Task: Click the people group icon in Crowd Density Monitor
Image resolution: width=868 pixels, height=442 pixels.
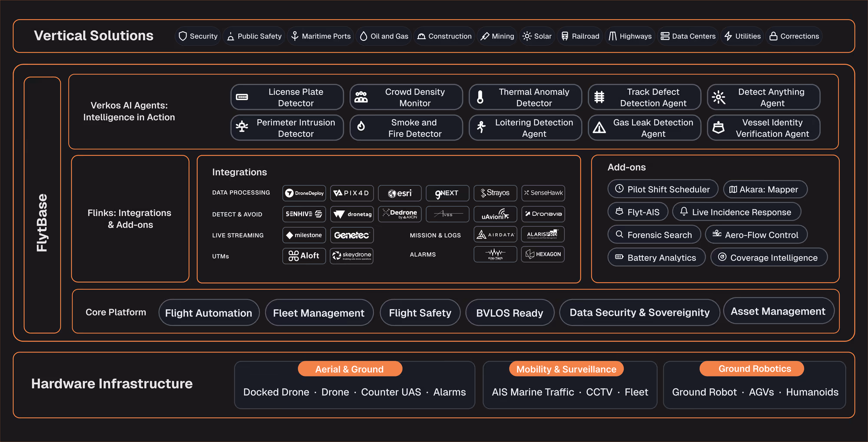Action: pos(361,97)
